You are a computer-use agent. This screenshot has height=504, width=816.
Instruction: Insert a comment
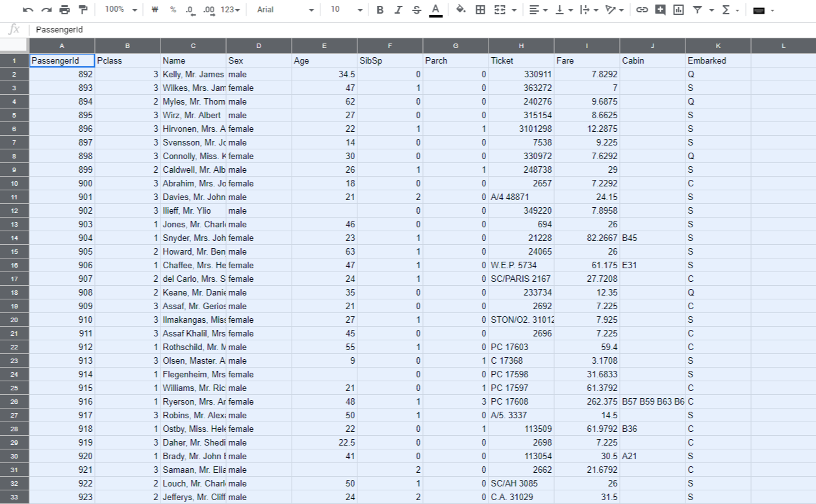click(x=660, y=10)
